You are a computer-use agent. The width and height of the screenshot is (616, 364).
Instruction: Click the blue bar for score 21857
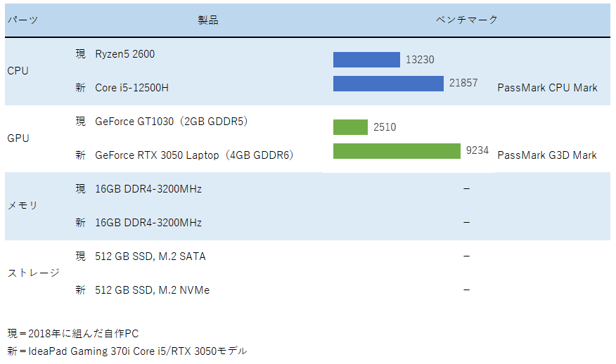(388, 84)
